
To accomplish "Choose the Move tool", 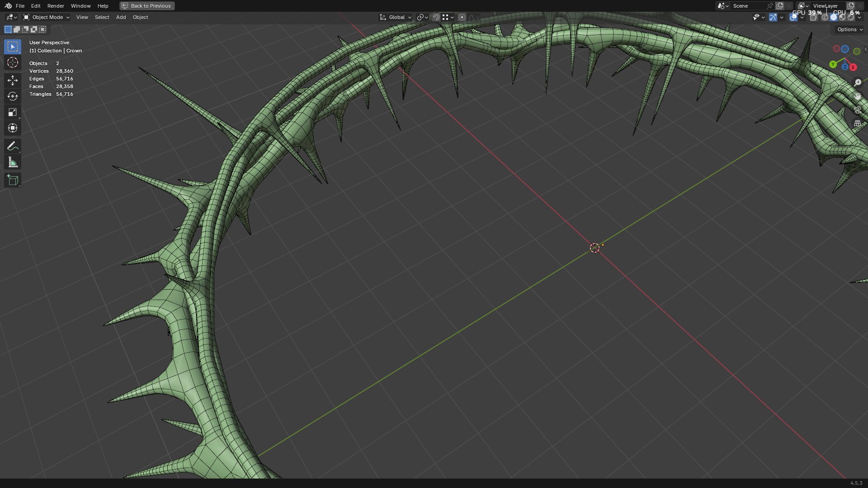I will click(x=13, y=80).
